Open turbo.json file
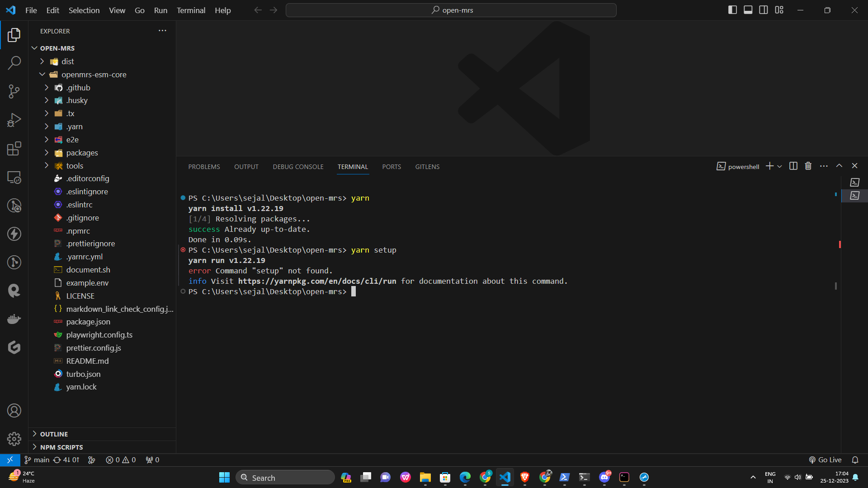This screenshot has height=488, width=868. (83, 374)
